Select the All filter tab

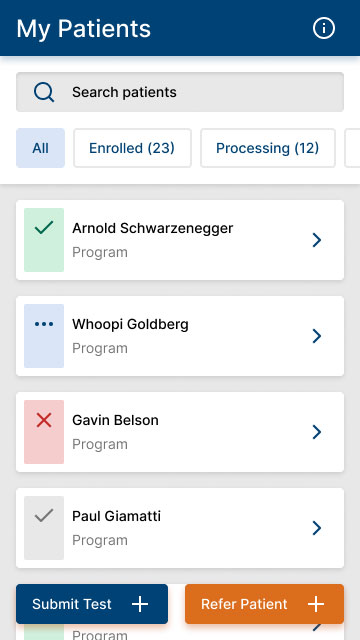(x=40, y=148)
